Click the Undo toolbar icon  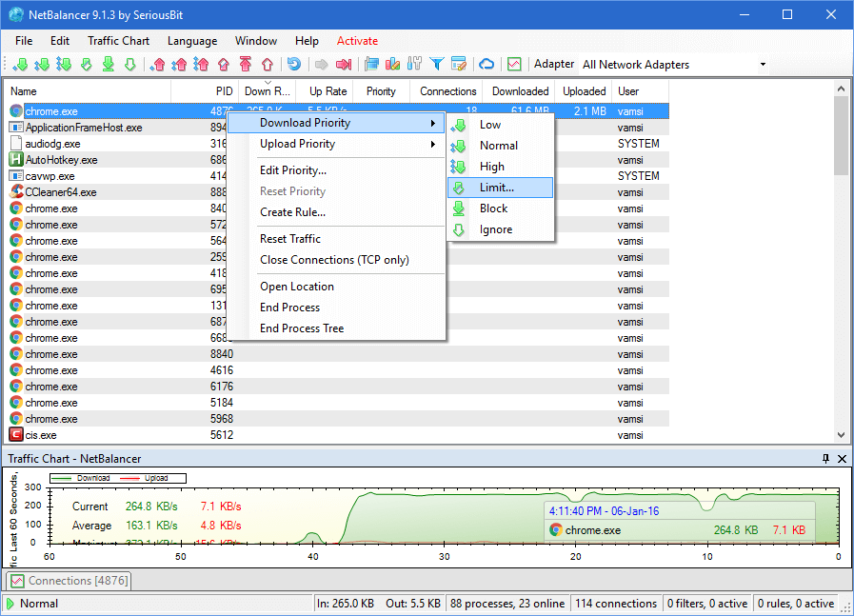click(x=294, y=64)
